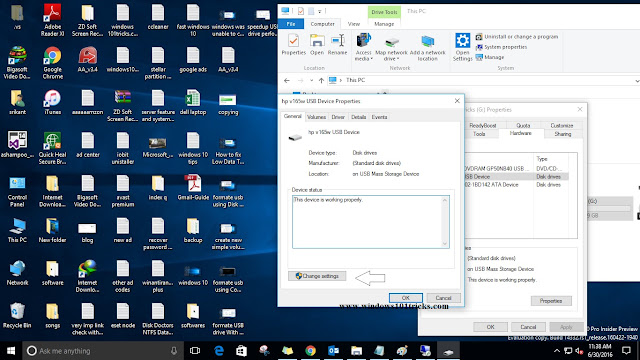
Task: Open the Sharing tab in drive Properties
Action: coord(563,134)
